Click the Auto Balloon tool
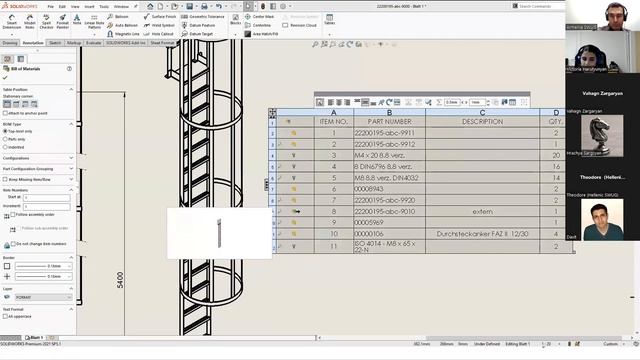The height and width of the screenshot is (360, 640). 122,25
